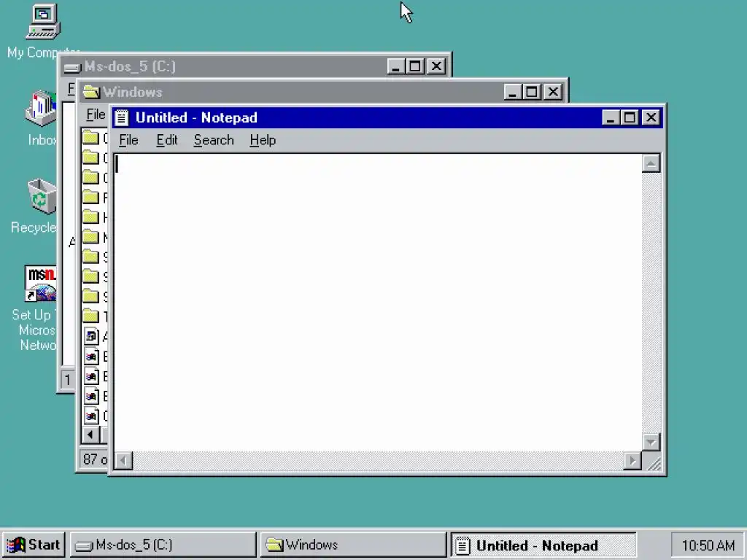This screenshot has height=560, width=747.
Task: Open Notepad's Search menu
Action: [x=214, y=140]
